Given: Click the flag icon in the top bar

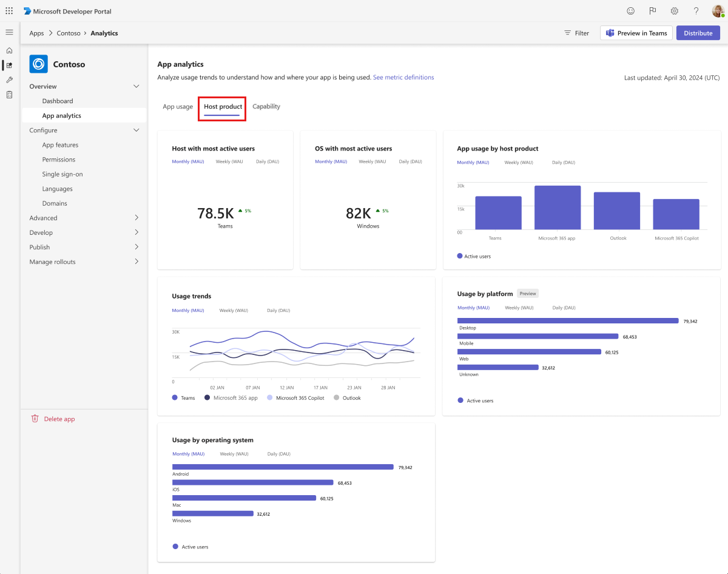Looking at the screenshot, I should pos(652,10).
